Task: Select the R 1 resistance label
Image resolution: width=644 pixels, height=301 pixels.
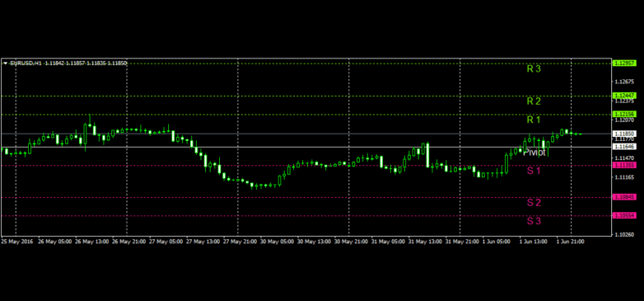Action: pyautogui.click(x=534, y=120)
